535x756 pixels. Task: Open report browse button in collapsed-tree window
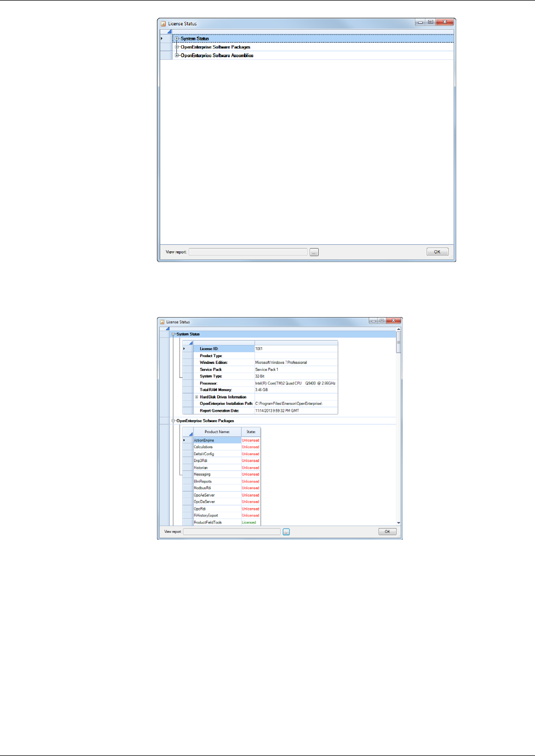(x=314, y=252)
